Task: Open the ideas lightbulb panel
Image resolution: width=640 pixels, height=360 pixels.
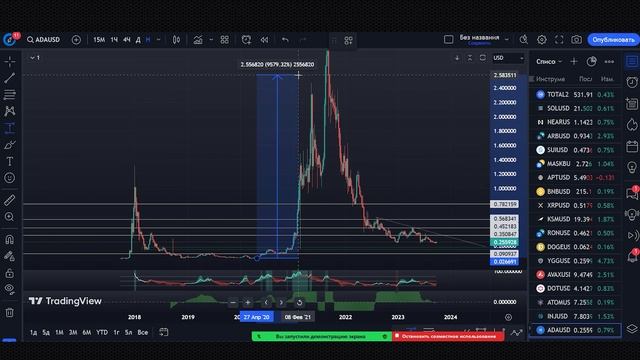Action: coord(632,167)
